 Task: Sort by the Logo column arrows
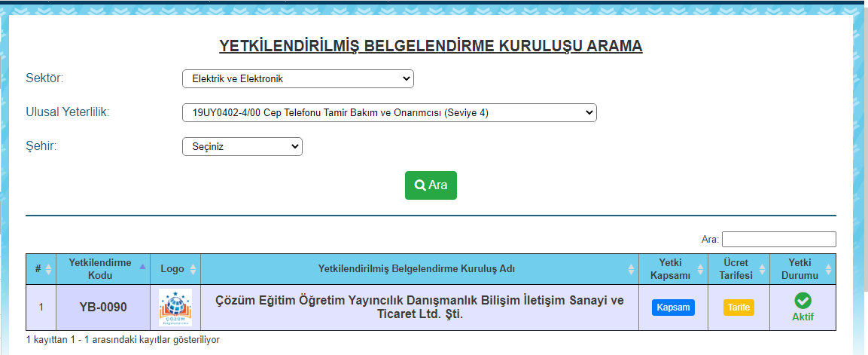193,269
